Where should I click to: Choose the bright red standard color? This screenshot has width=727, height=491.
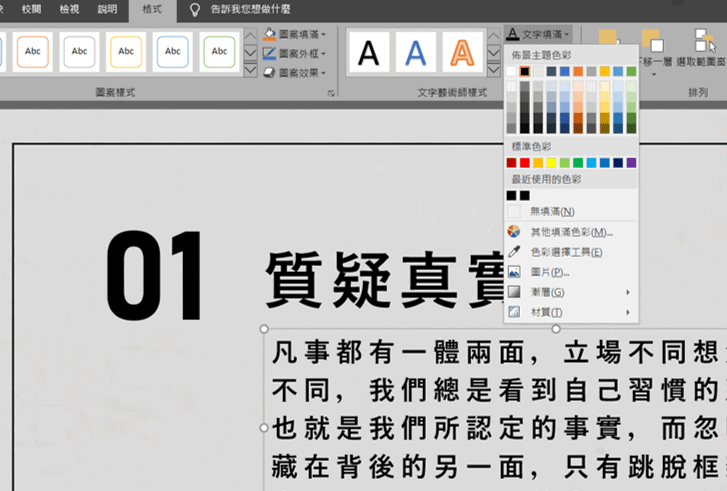click(x=525, y=163)
